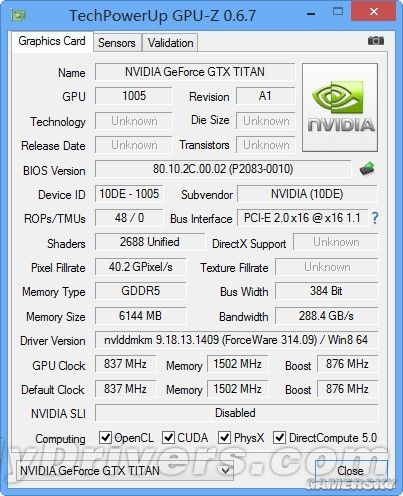Click the Driver Version field
The height and width of the screenshot is (496, 403).
pos(236,340)
